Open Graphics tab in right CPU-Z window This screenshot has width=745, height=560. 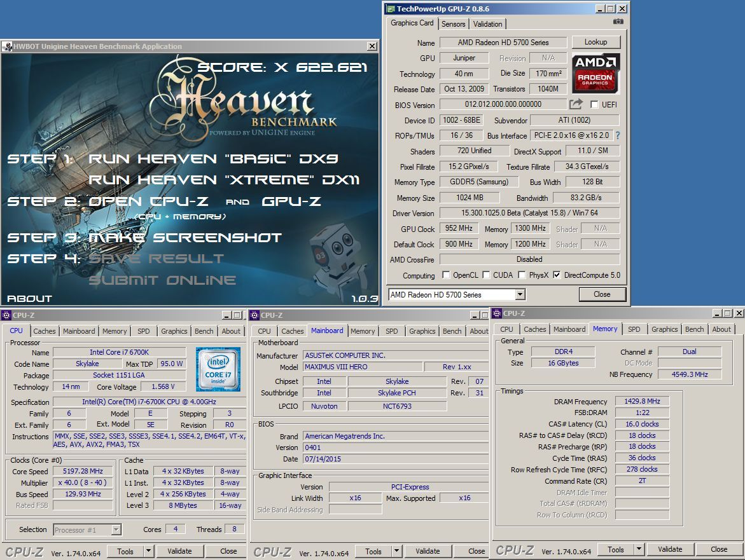664,329
